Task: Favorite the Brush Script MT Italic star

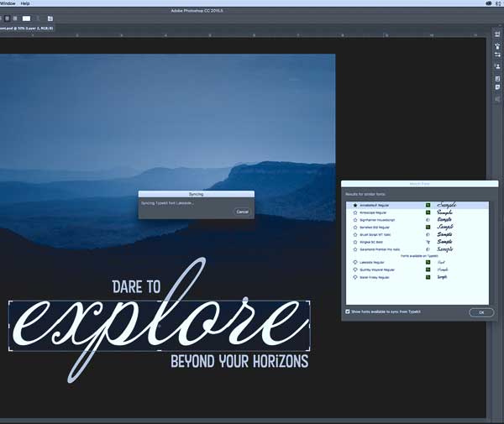Action: (355, 235)
